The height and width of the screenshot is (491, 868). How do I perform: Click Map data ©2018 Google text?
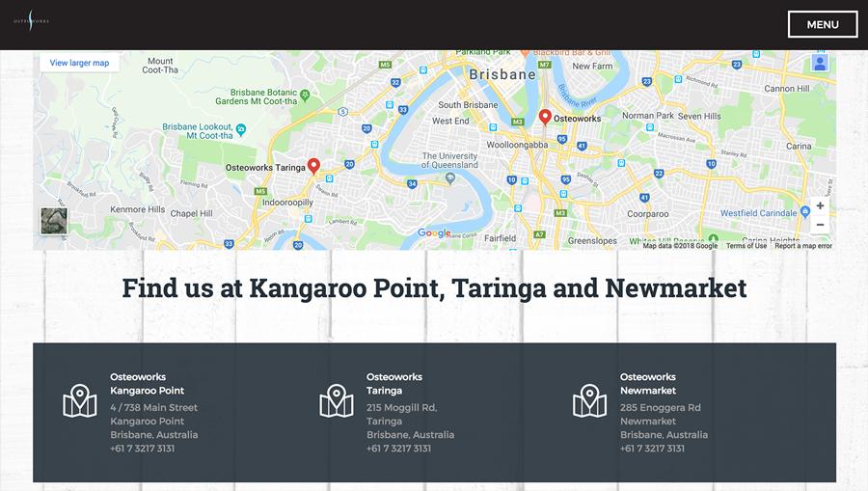point(680,246)
